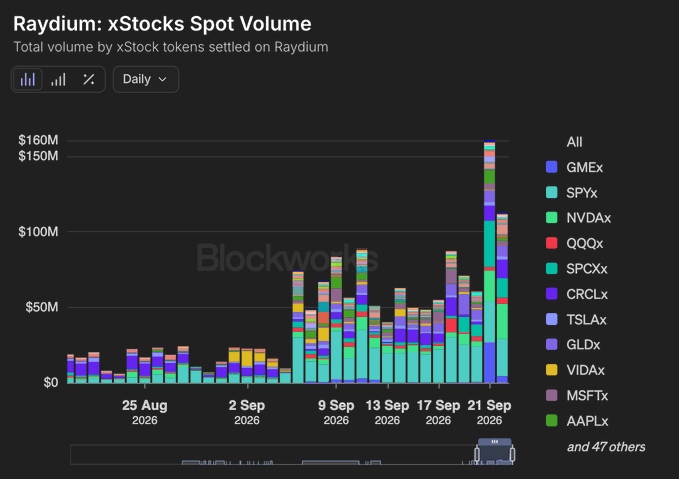
Task: Toggle percentage view icon
Action: pos(89,79)
